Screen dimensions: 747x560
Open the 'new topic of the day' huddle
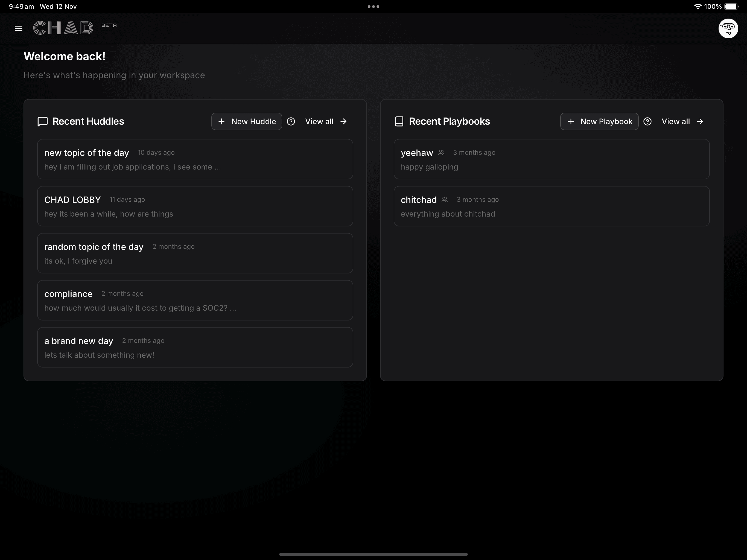click(195, 159)
